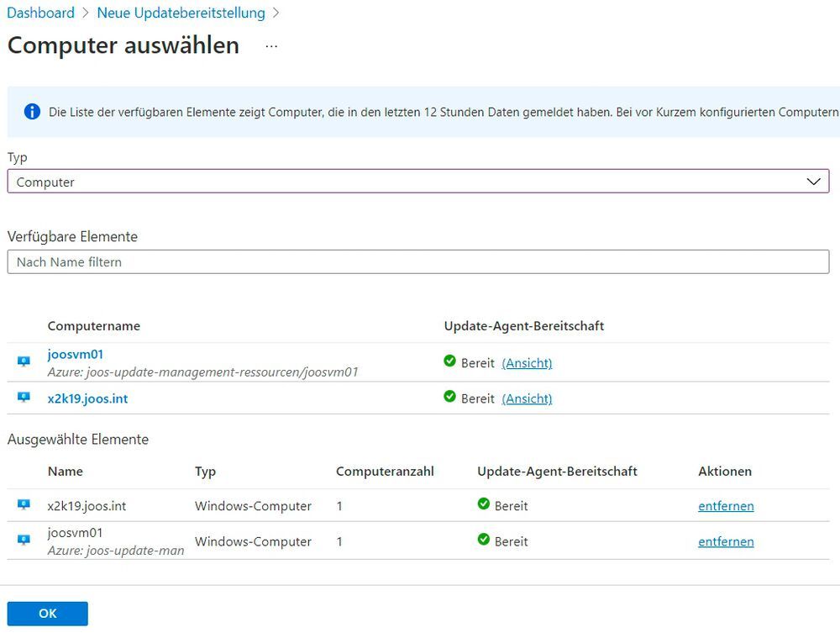Click Update-Agent-Bereitschaft header in selected list
Viewport: 840px width, 638px height.
coord(557,472)
